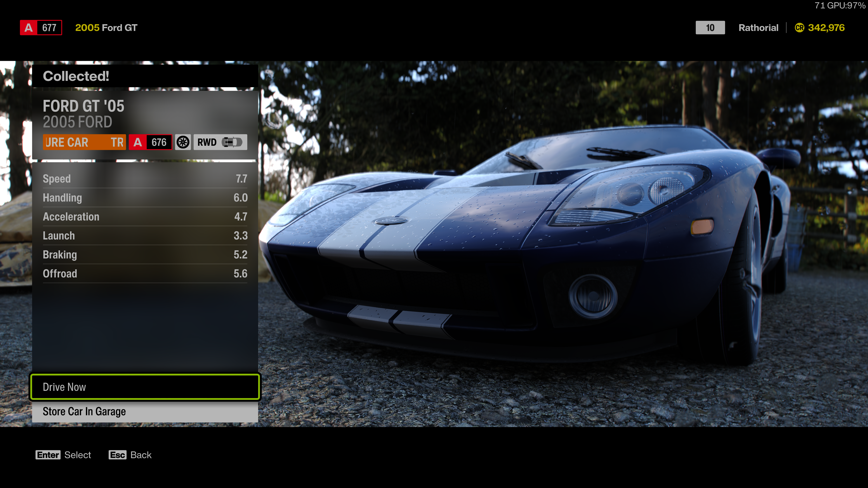The height and width of the screenshot is (488, 868).
Task: Click the A 677 class badge in header
Action: 41,28
